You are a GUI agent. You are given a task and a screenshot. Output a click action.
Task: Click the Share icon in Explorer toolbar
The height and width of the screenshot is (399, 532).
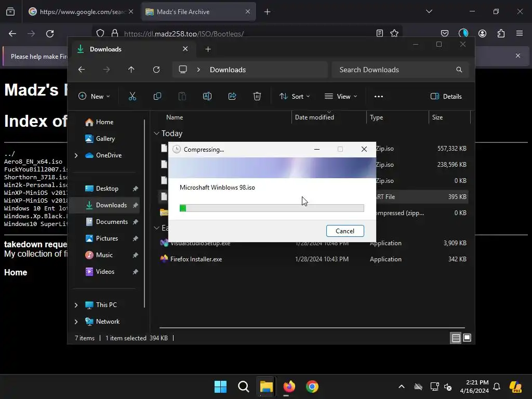232,96
